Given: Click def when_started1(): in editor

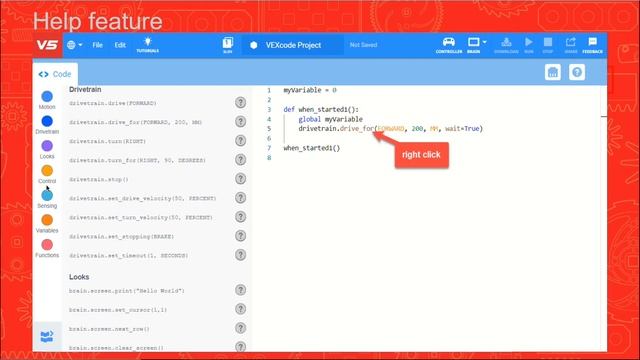Looking at the screenshot, I should (321, 109).
